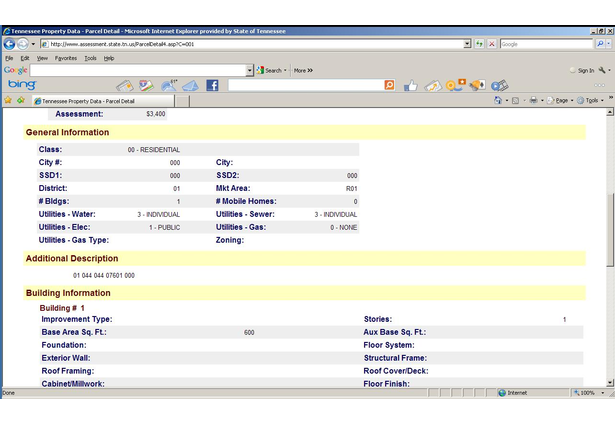Image resolution: width=615 pixels, height=424 pixels.
Task: Click the Add to Favorites icon
Action: point(21,100)
